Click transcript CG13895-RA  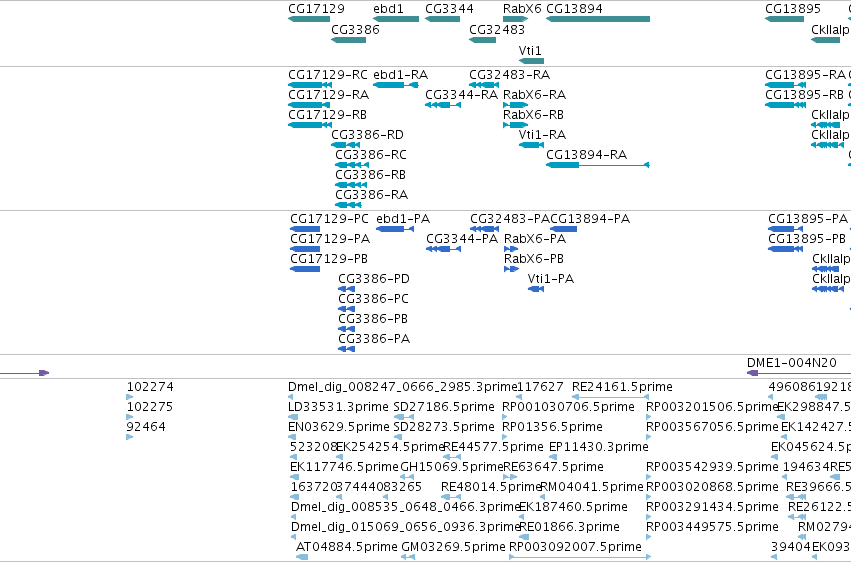pyautogui.click(x=785, y=85)
